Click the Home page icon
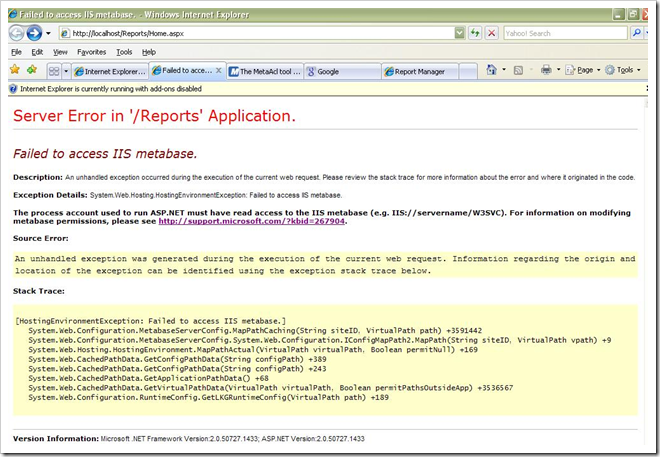660x457 pixels. (x=491, y=70)
